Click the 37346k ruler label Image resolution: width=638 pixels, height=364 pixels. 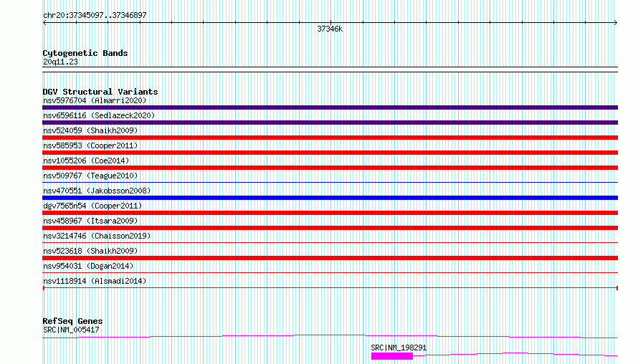coord(330,29)
